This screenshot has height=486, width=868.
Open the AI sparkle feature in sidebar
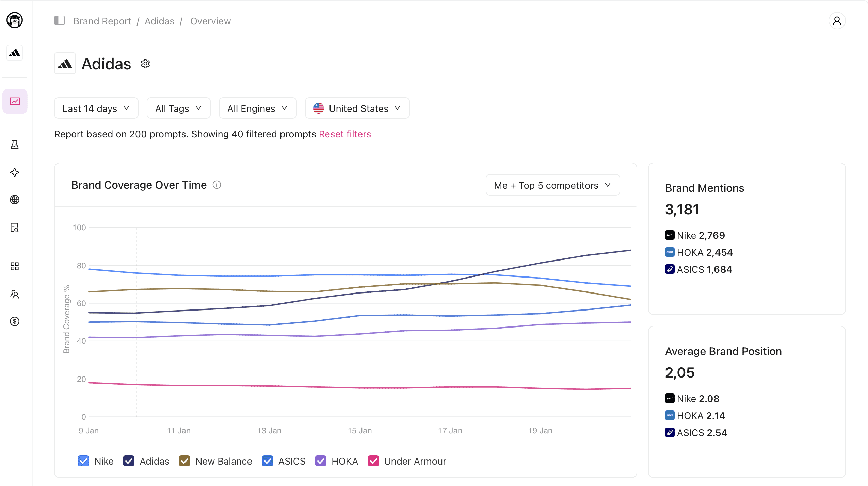click(x=15, y=173)
